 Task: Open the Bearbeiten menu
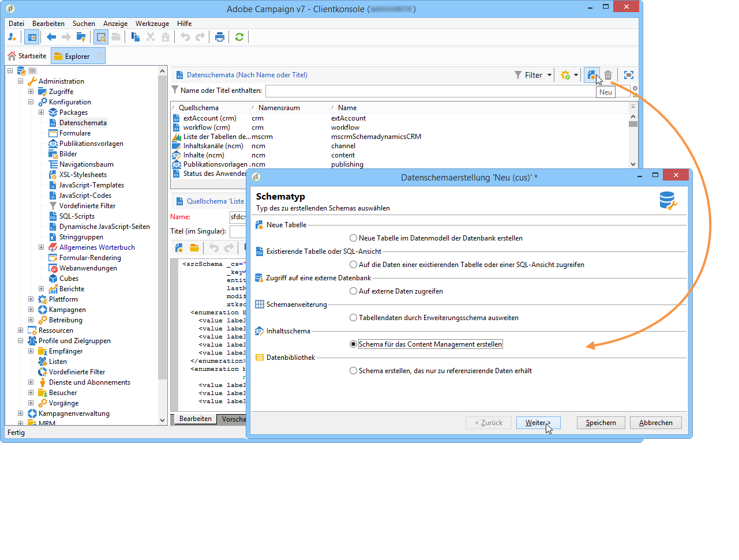pos(48,24)
